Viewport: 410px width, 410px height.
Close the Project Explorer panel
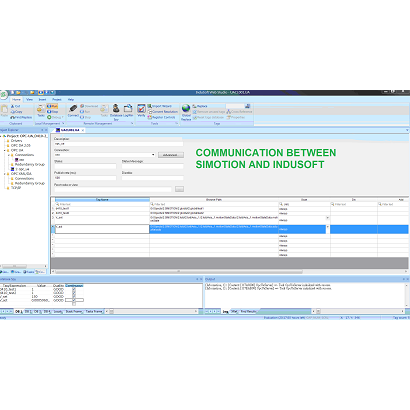tap(46, 130)
